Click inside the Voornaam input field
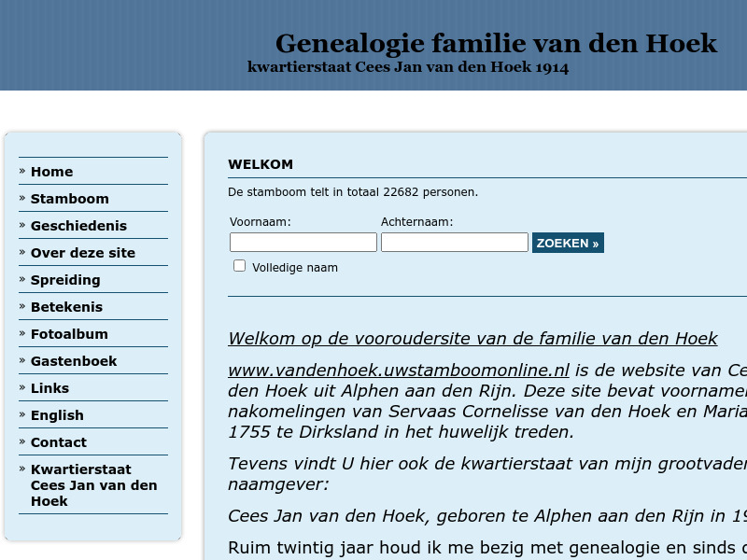Image resolution: width=747 pixels, height=560 pixels. 303,242
